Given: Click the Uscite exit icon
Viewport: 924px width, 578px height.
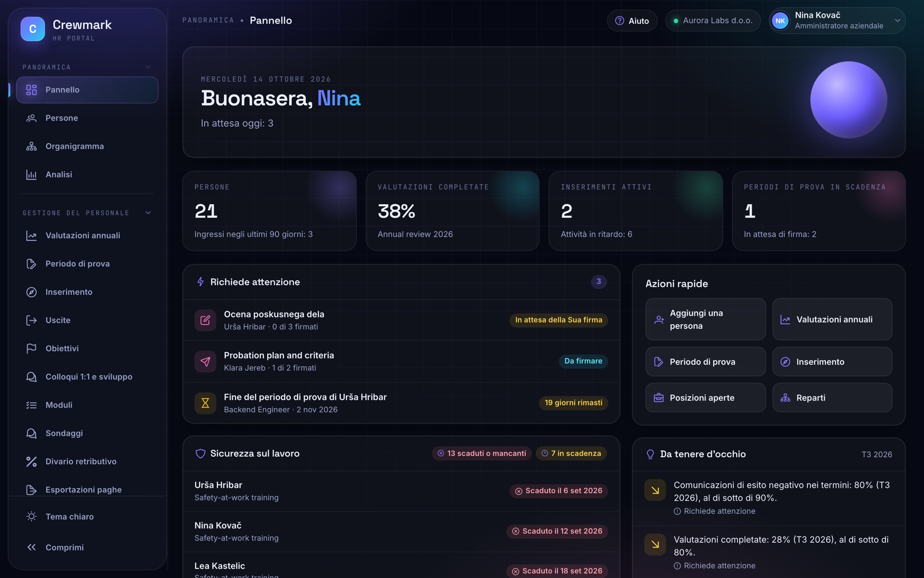Looking at the screenshot, I should 31,320.
